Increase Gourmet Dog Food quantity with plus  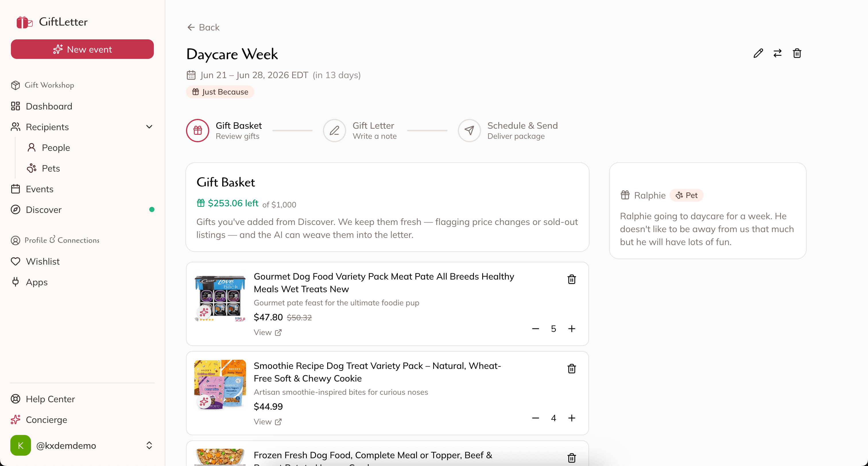(x=571, y=328)
